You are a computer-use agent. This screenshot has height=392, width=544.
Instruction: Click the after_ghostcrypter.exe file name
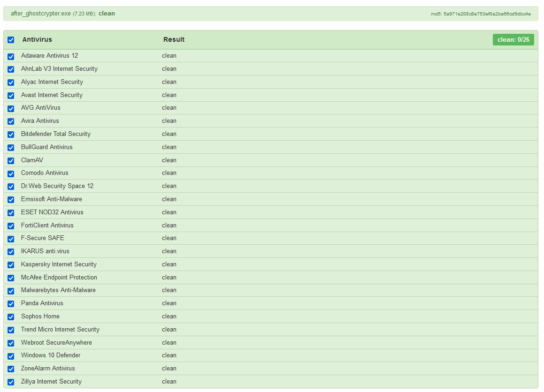tap(40, 14)
